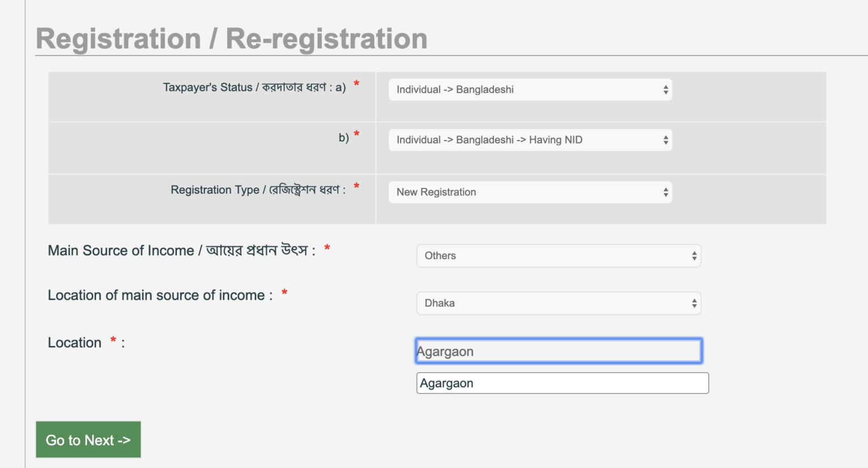Image resolution: width=868 pixels, height=468 pixels.
Task: Open the Taxpayer's Status dropdown
Action: click(529, 89)
